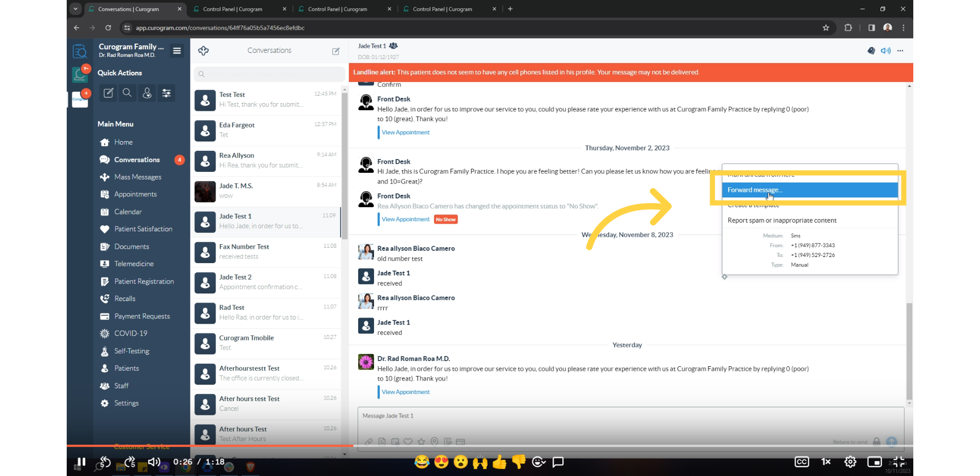The height and width of the screenshot is (476, 980).
Task: Click the form icon in the message box
Action: coord(447,442)
